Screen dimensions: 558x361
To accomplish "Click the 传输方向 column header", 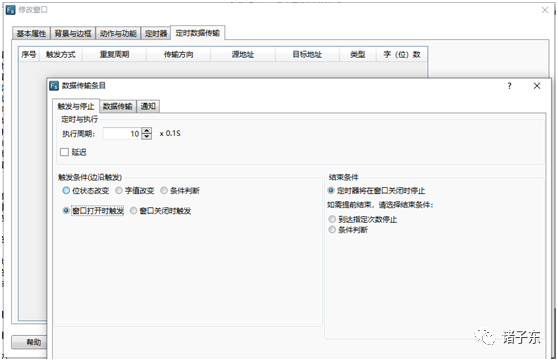I will click(x=178, y=54).
